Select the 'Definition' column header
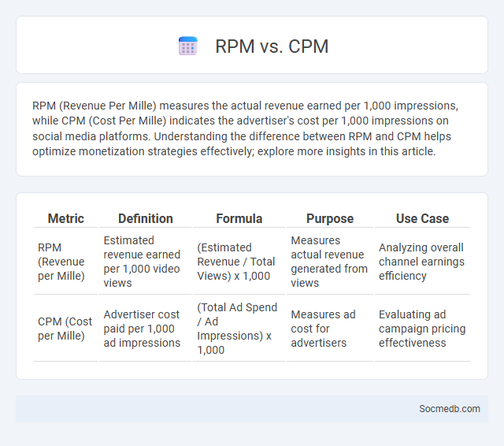This screenshot has height=446, width=504. coord(146,218)
